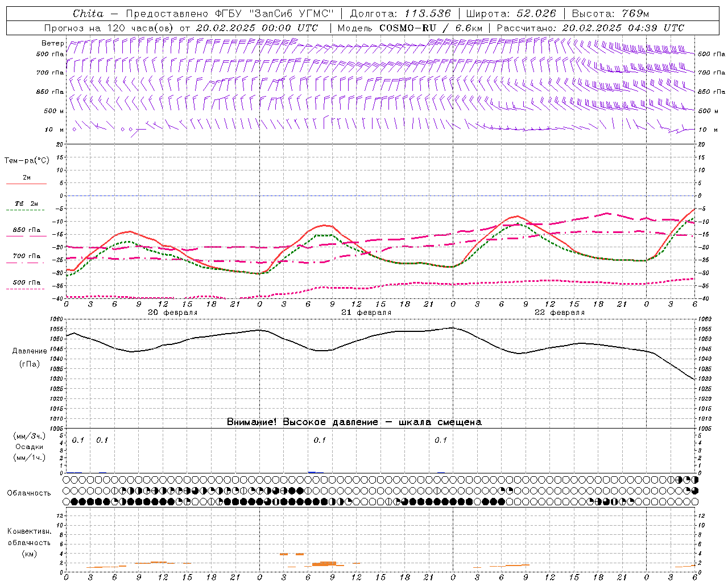Viewport: 728px width, 582px height.
Task: Click the station name Chita in header
Action: tap(88, 14)
